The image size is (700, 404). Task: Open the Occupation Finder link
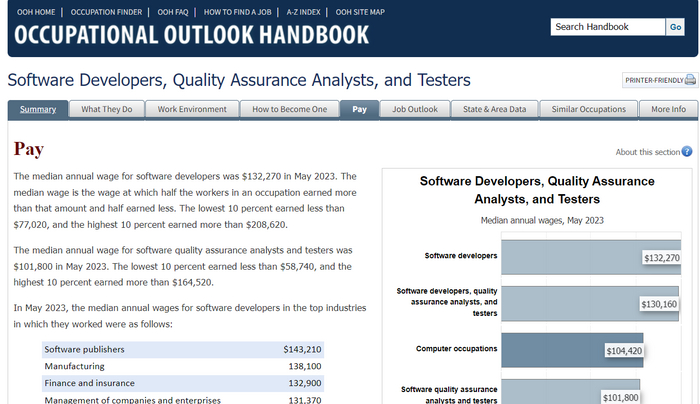(x=106, y=12)
